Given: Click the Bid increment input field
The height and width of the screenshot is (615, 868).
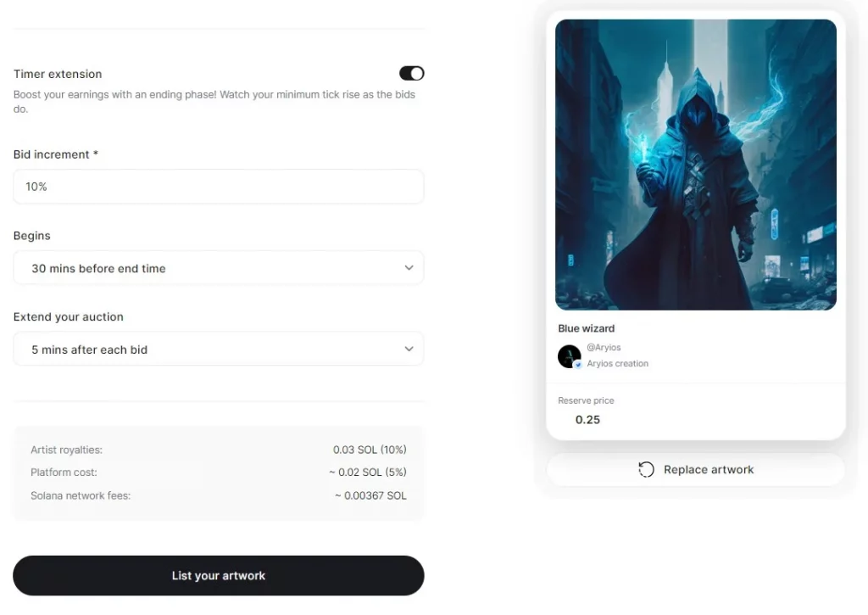Looking at the screenshot, I should click(219, 187).
